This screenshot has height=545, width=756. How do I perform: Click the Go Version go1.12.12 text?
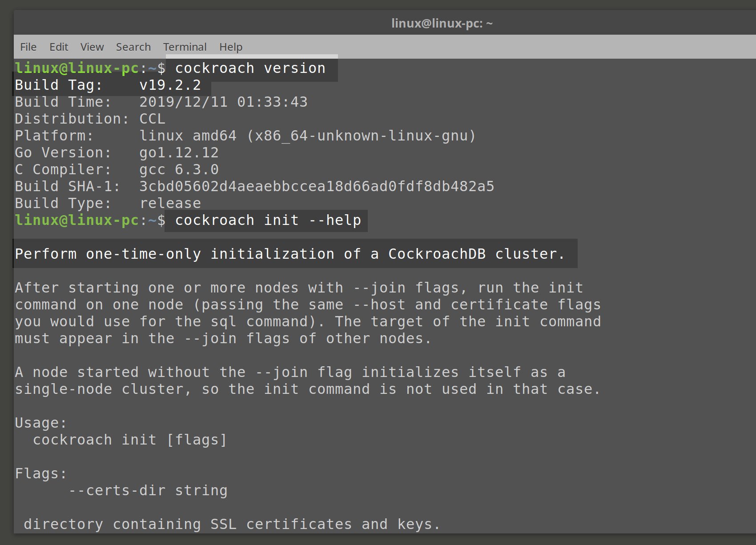tap(179, 152)
